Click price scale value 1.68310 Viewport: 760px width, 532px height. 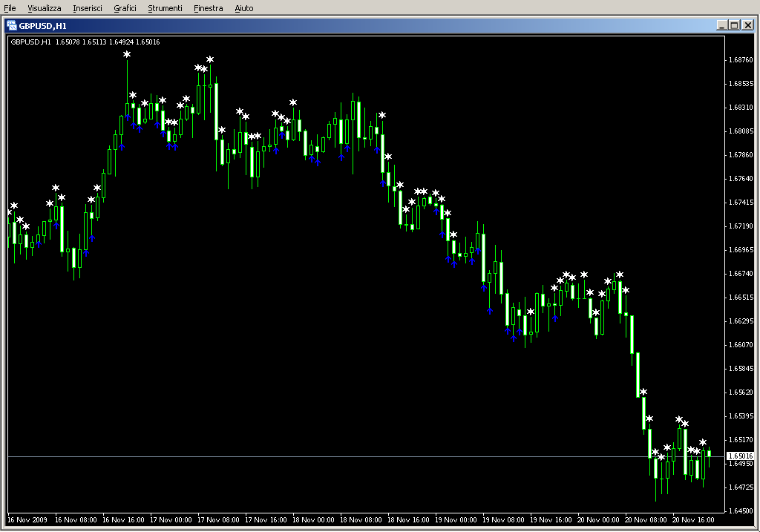tap(741, 108)
